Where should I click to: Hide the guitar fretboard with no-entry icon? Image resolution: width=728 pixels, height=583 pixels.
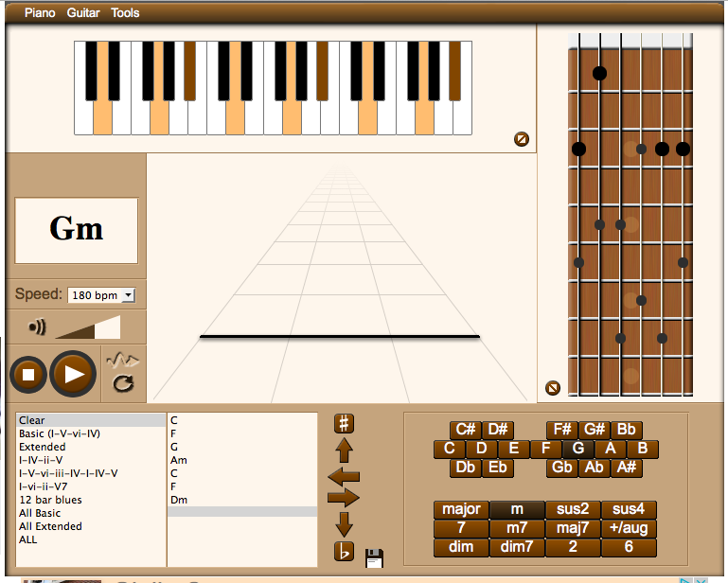[x=553, y=387]
